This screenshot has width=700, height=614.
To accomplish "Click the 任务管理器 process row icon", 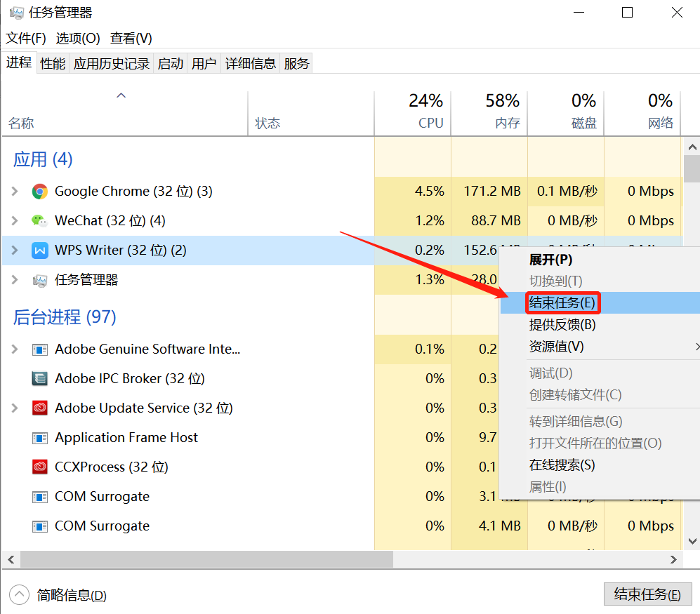I will pos(40,280).
